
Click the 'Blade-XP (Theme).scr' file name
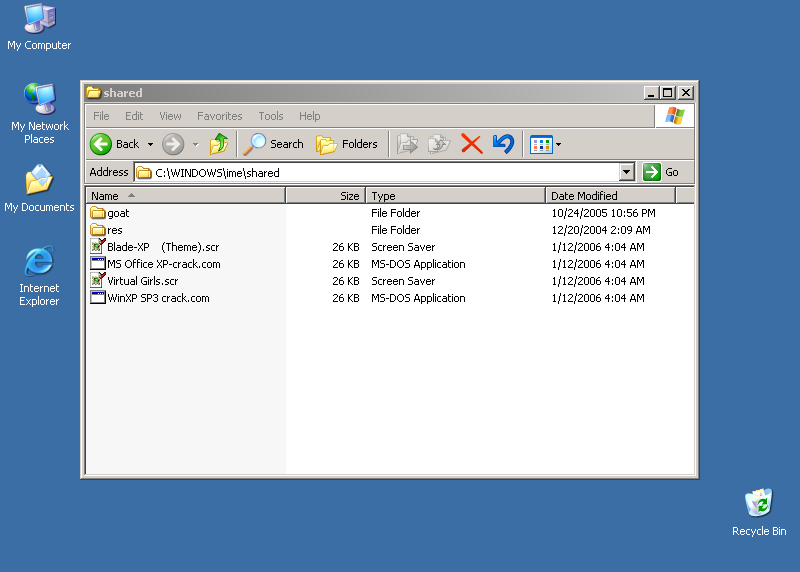coord(163,247)
